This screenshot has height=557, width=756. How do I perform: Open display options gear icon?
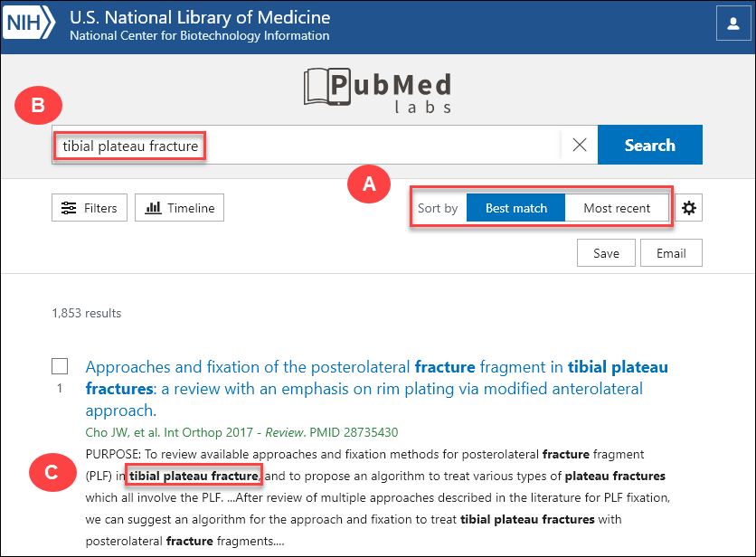point(689,208)
